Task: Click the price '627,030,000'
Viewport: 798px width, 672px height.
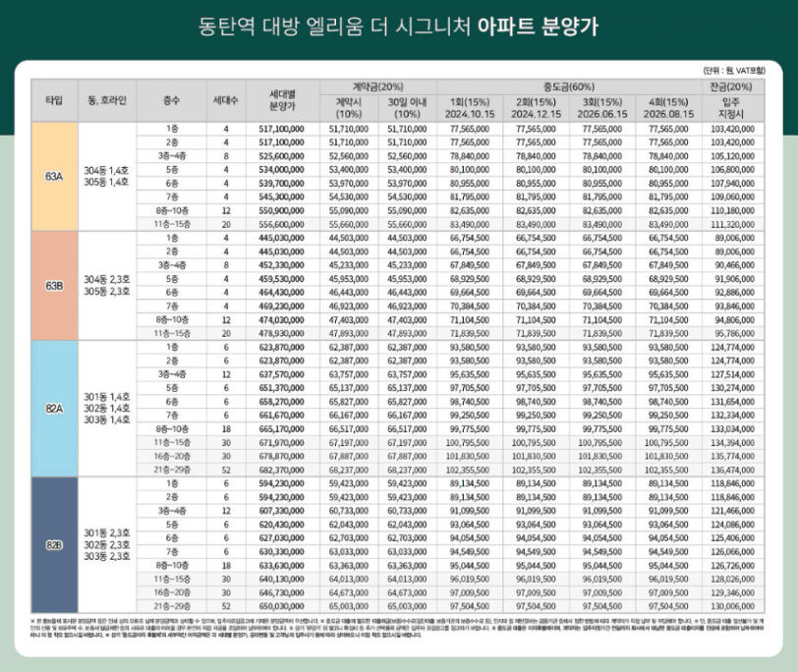Action: 281,538
